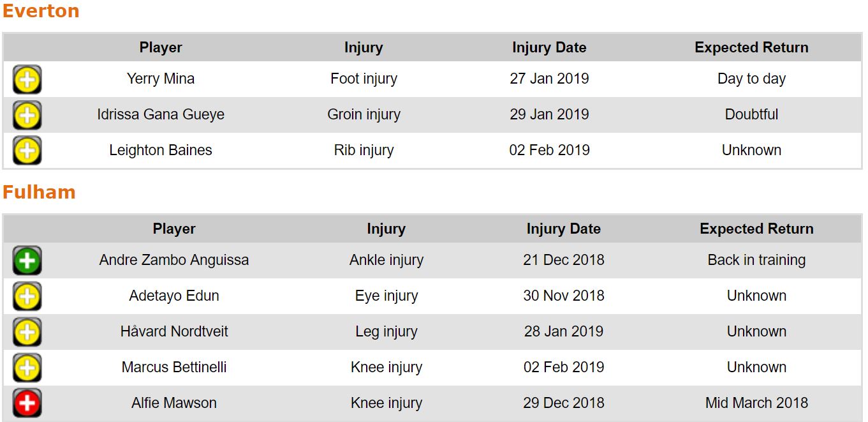Click the Expected Return header in Fulham table

click(x=756, y=229)
